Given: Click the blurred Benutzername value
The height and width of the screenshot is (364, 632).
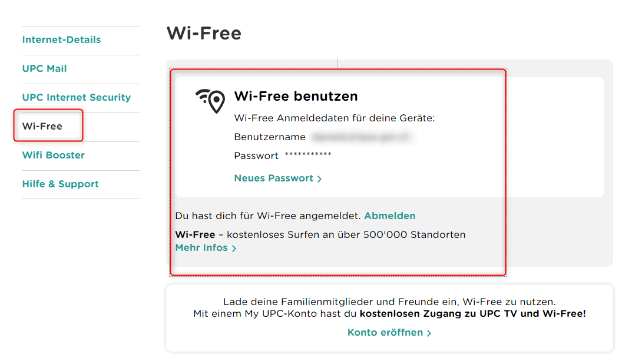Looking at the screenshot, I should pos(362,137).
